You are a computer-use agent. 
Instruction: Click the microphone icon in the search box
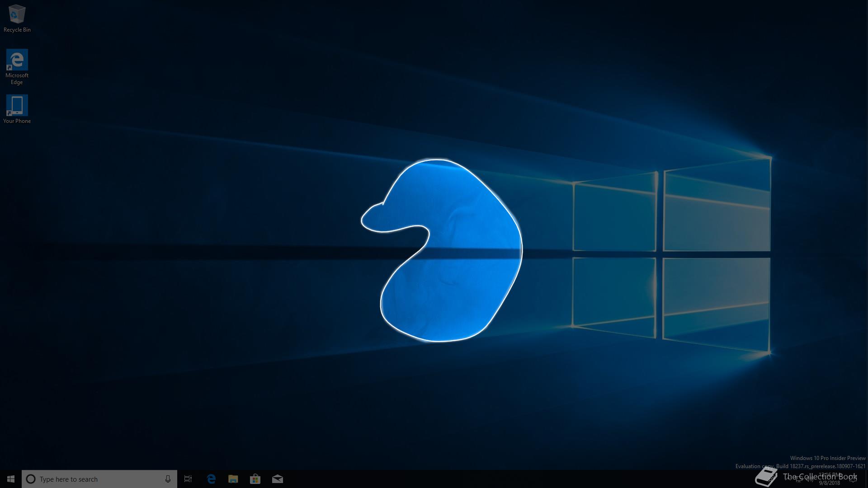pos(168,479)
